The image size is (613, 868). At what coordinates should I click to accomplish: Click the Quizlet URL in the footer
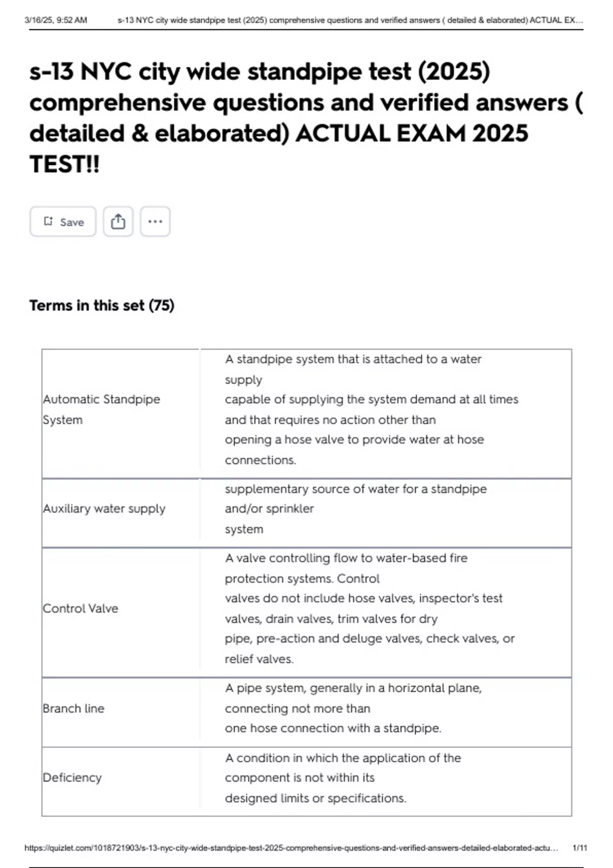(x=291, y=848)
